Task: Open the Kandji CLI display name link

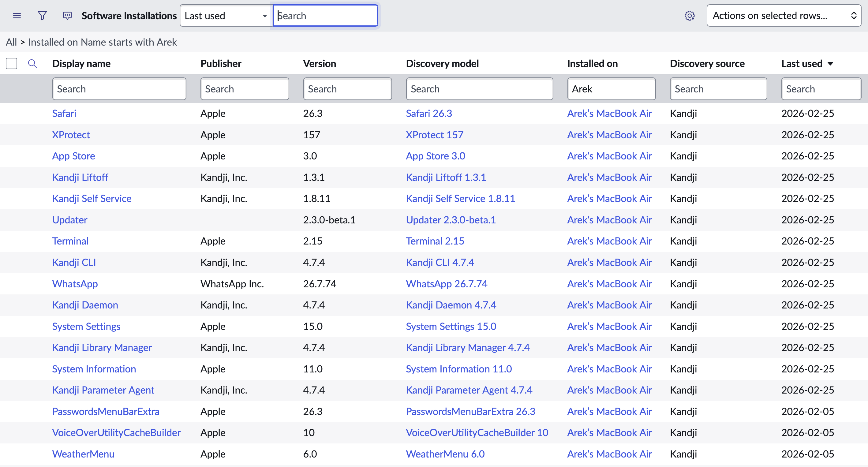Action: [x=74, y=263]
